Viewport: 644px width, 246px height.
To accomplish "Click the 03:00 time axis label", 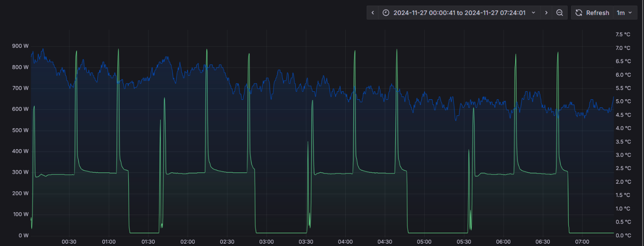I will (x=266, y=242).
